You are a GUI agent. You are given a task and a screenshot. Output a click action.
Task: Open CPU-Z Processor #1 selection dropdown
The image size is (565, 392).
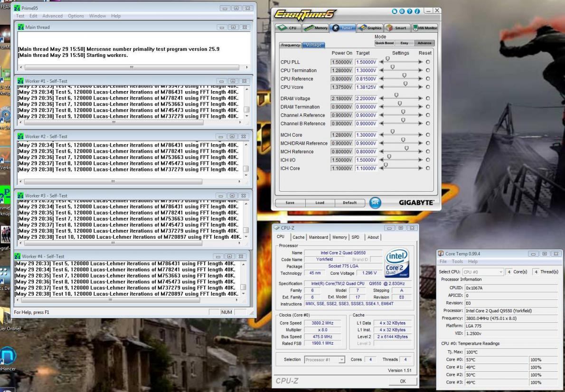tap(325, 360)
